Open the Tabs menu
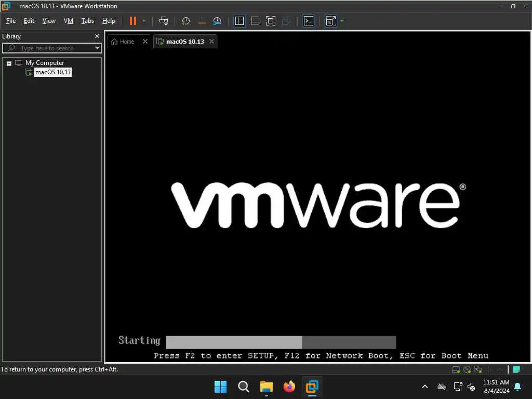Screen dimensions: 532x399 click(x=87, y=21)
